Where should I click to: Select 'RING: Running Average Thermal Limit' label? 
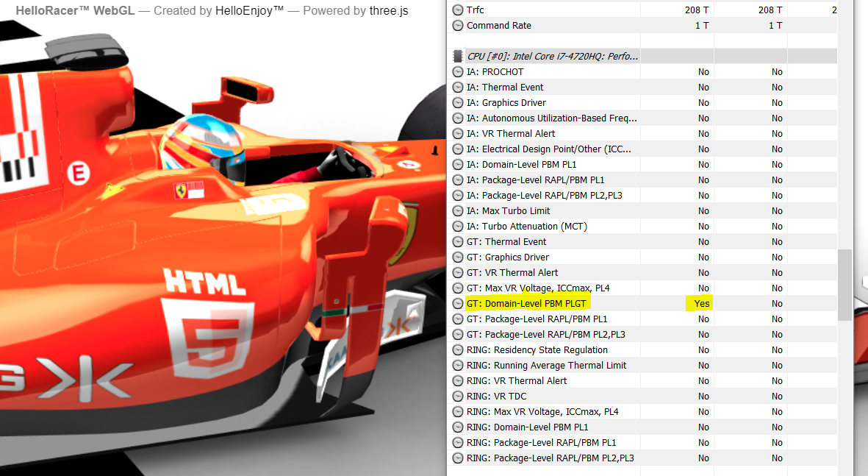click(x=546, y=366)
